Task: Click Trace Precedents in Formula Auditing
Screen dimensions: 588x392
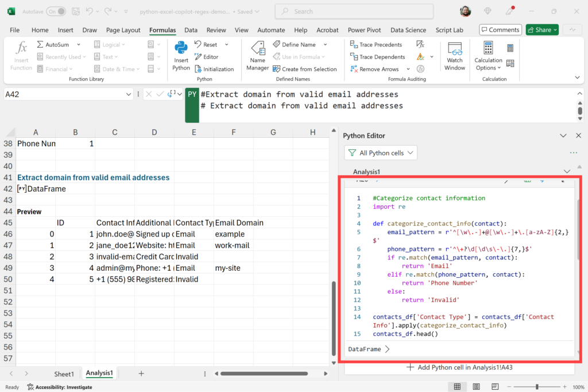Action: (376, 44)
